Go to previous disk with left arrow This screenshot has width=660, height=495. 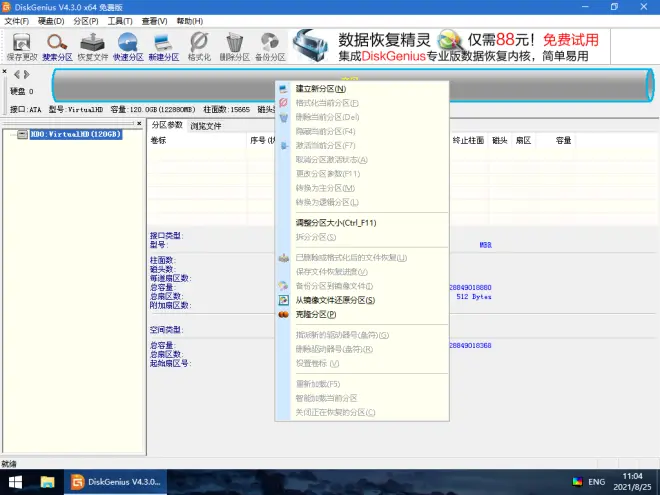click(17, 75)
